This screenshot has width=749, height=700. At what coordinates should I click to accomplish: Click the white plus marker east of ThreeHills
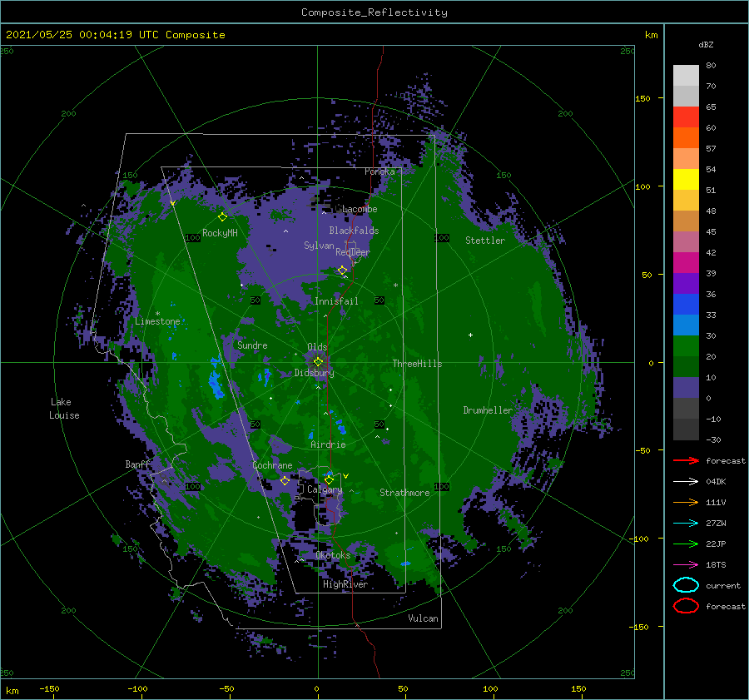470,335
